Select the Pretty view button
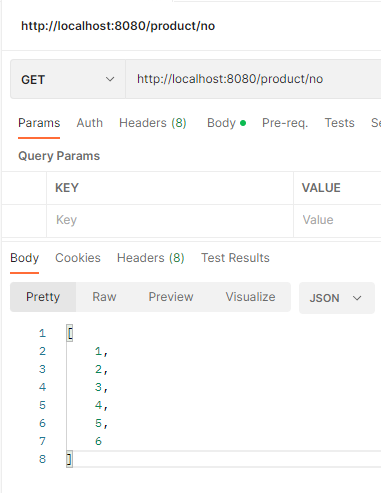Image resolution: width=381 pixels, height=493 pixels. pos(43,297)
